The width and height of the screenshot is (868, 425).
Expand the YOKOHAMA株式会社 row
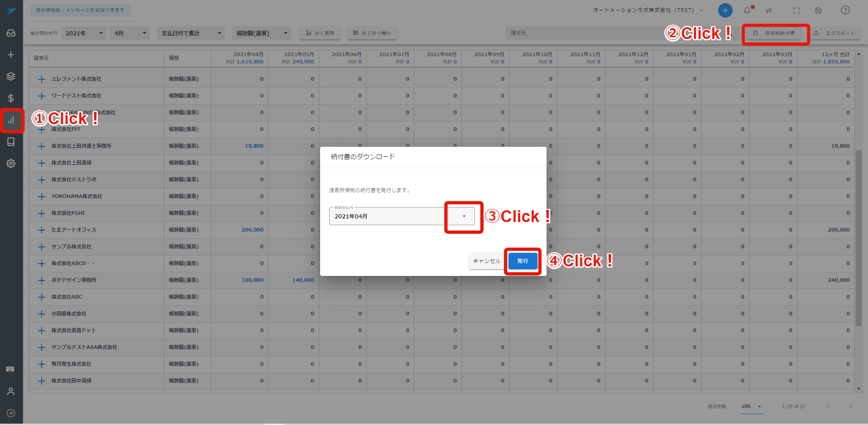coord(42,197)
